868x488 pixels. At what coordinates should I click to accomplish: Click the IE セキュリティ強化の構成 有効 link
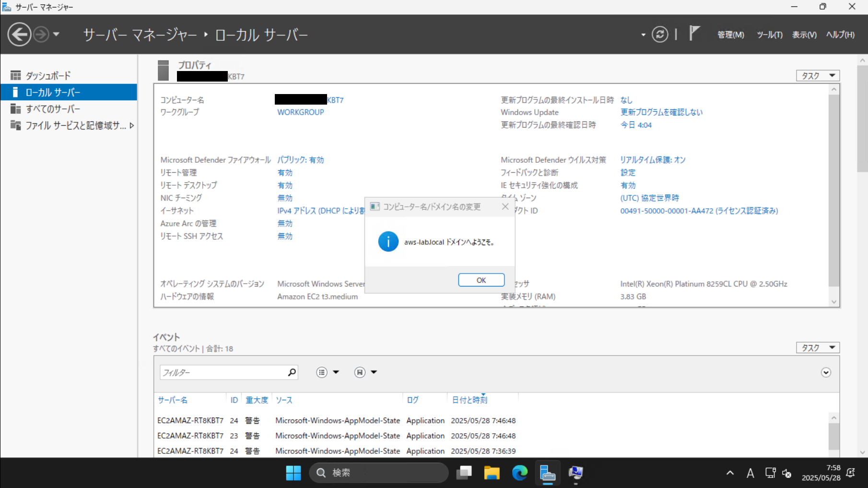(x=628, y=185)
